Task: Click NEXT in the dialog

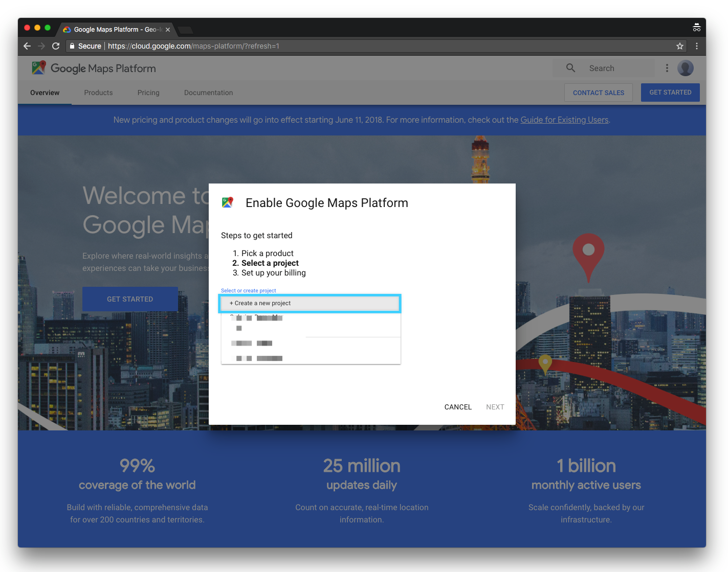Action: [x=495, y=407]
